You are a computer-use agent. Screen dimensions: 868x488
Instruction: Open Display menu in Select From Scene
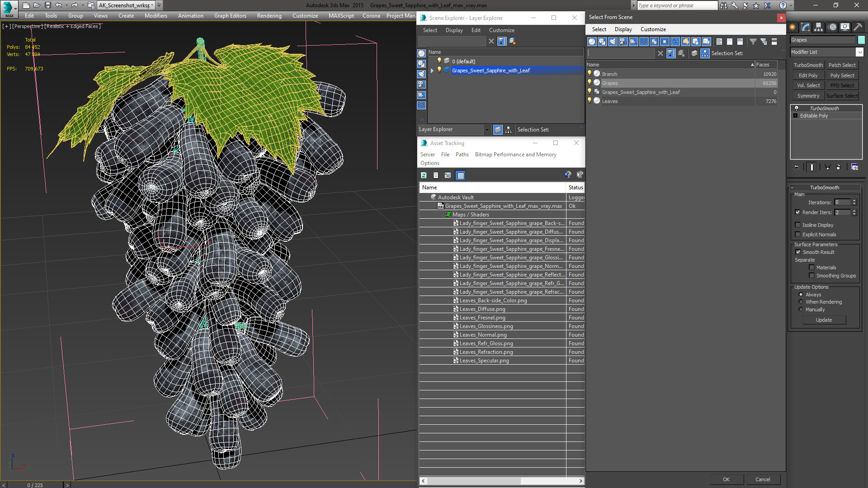[623, 29]
